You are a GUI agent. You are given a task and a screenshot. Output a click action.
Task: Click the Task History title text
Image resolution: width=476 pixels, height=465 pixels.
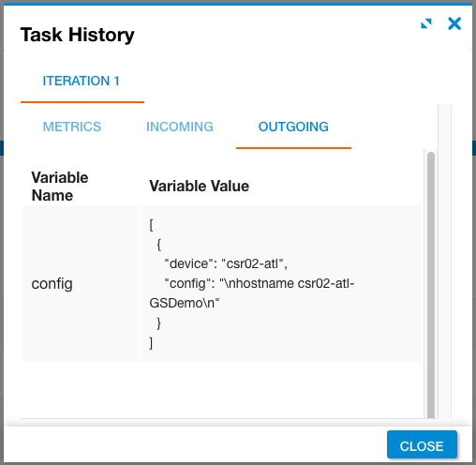pyautogui.click(x=77, y=35)
